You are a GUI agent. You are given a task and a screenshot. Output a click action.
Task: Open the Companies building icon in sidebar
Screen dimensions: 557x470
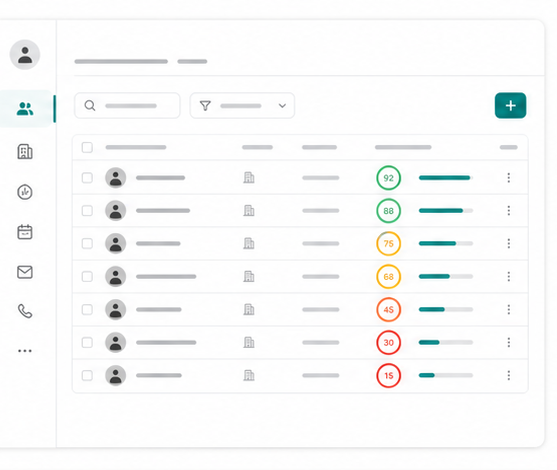coord(25,151)
